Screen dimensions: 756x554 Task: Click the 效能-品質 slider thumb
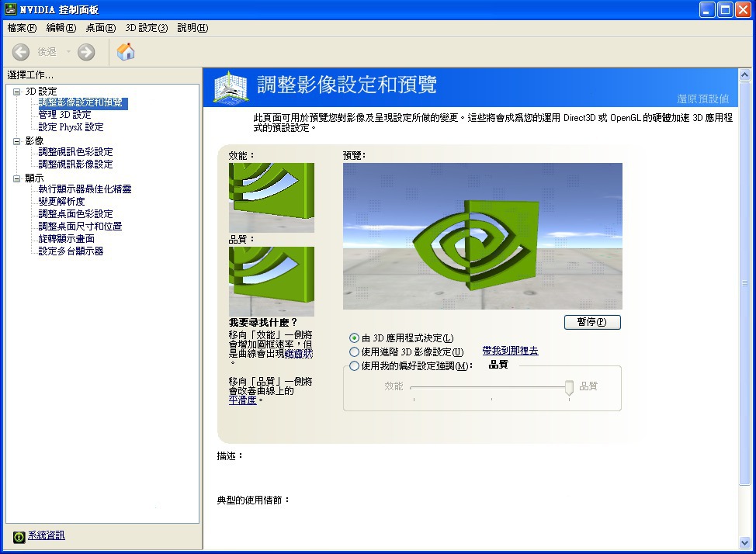[569, 388]
